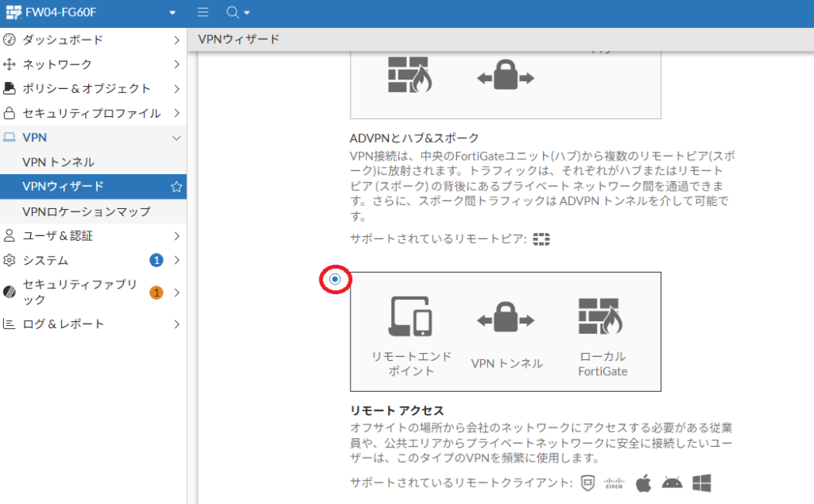This screenshot has width=814, height=504.
Task: Expand the セキュリティプロファイル chevron
Action: click(176, 113)
